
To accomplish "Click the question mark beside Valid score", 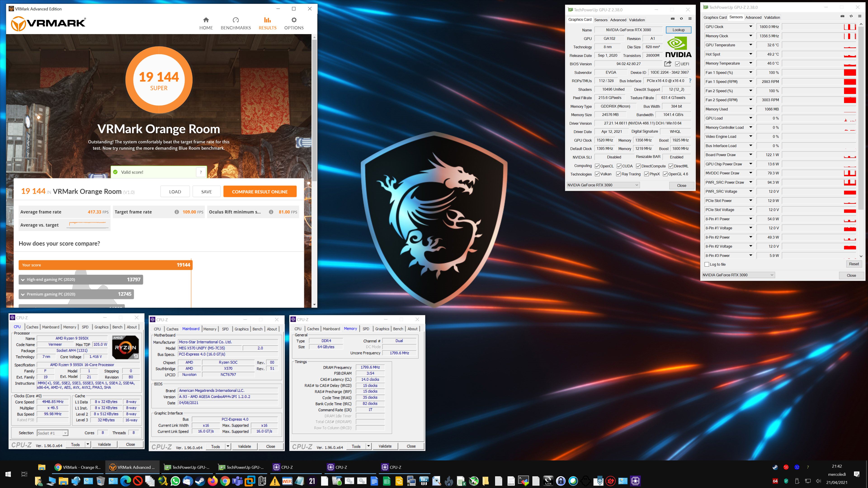I will coord(201,172).
